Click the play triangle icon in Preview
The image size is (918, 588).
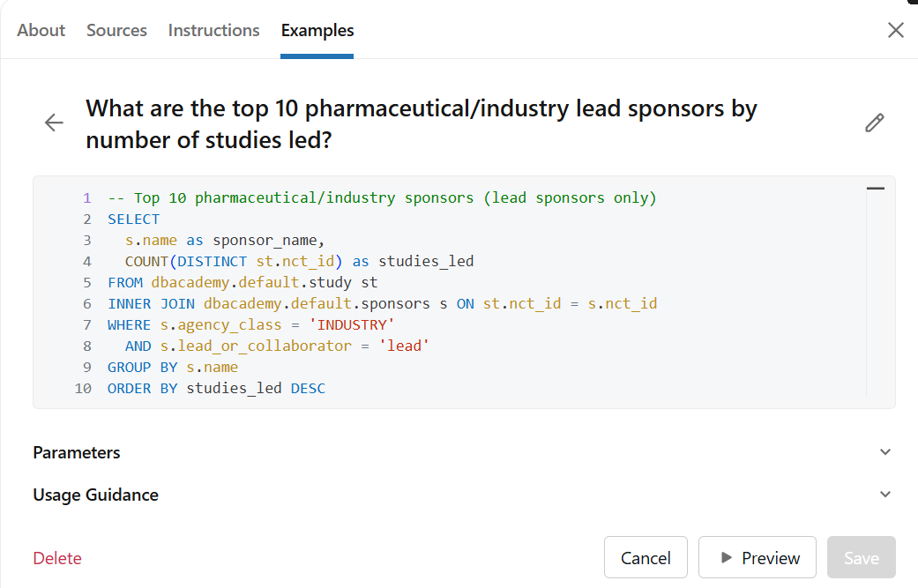tap(727, 557)
